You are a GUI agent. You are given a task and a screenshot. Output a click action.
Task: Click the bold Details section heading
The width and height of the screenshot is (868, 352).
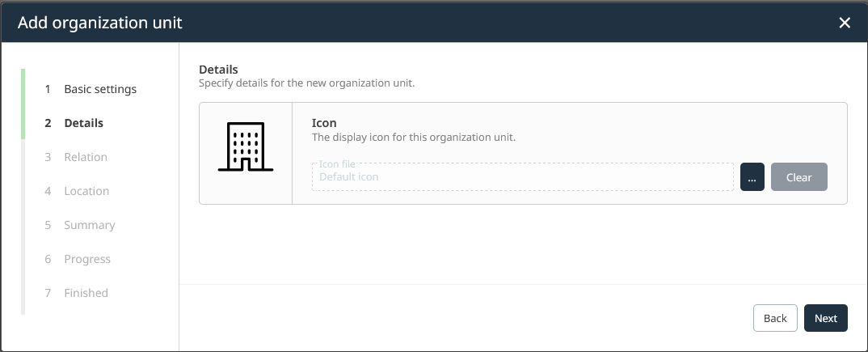[x=218, y=70]
